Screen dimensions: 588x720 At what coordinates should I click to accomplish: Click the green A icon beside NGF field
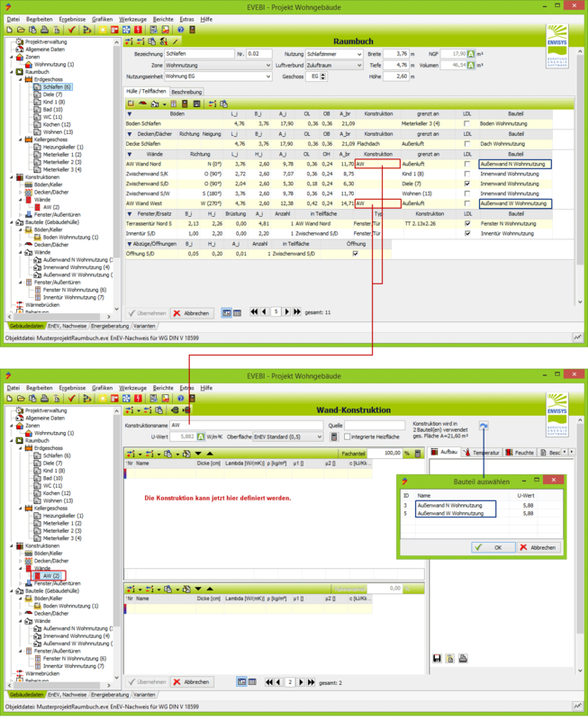click(x=471, y=54)
